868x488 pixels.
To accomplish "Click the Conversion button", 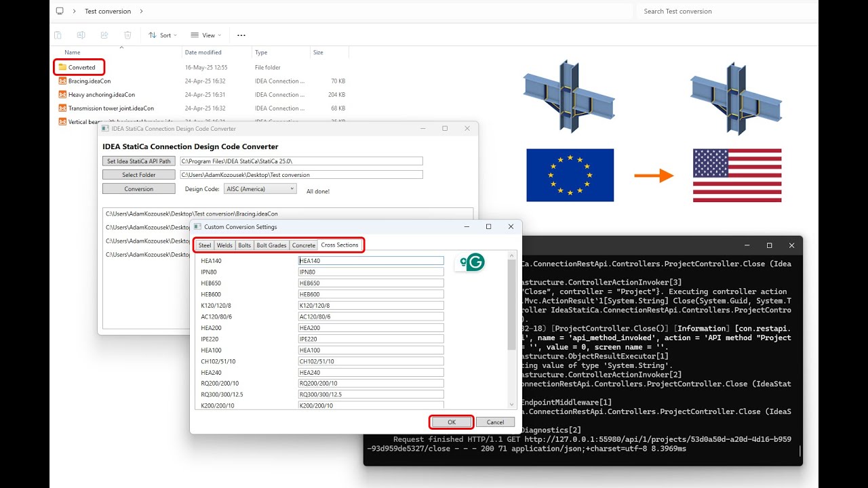I will click(139, 189).
